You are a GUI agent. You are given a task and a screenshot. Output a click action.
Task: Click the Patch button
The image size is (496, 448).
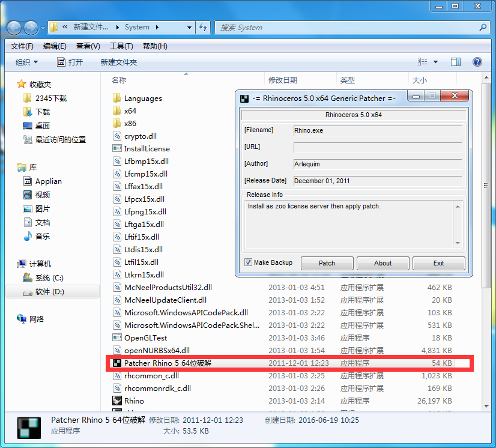coord(327,263)
